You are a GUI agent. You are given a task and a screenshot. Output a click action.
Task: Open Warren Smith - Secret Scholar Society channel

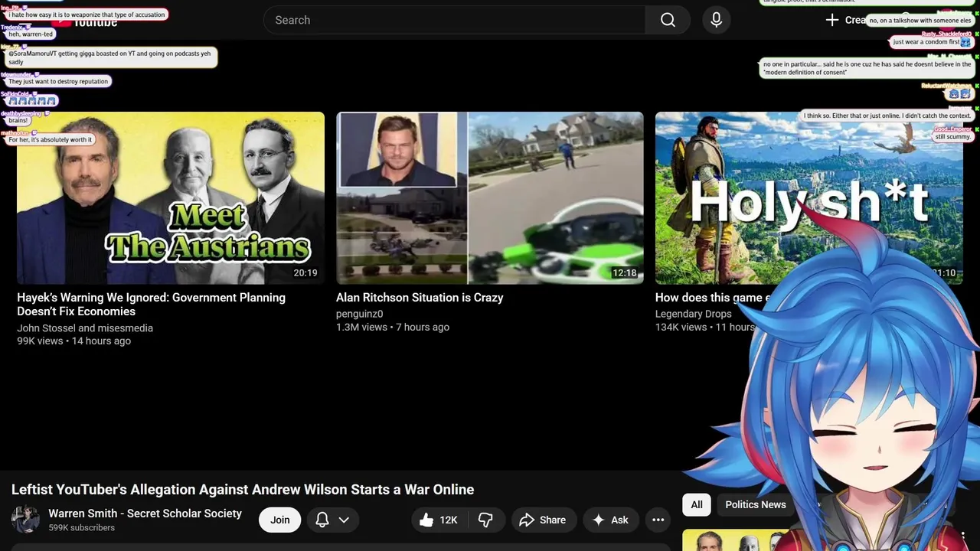tap(145, 514)
